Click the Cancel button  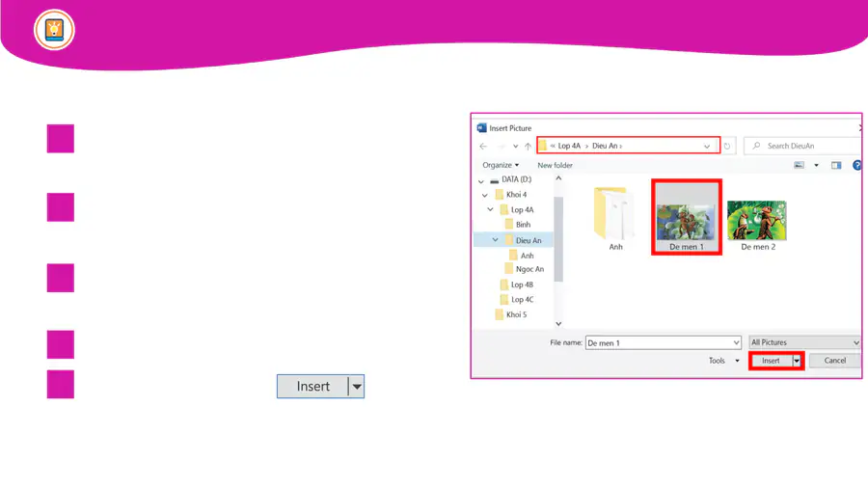coord(834,361)
